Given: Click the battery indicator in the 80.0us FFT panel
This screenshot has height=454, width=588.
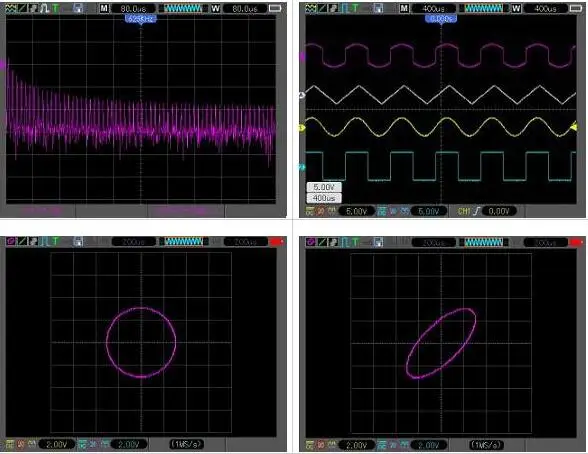Looking at the screenshot, I should click(275, 8).
